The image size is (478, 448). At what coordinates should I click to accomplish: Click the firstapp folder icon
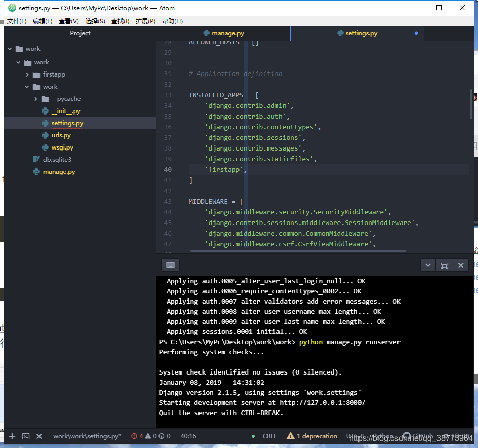click(x=36, y=74)
